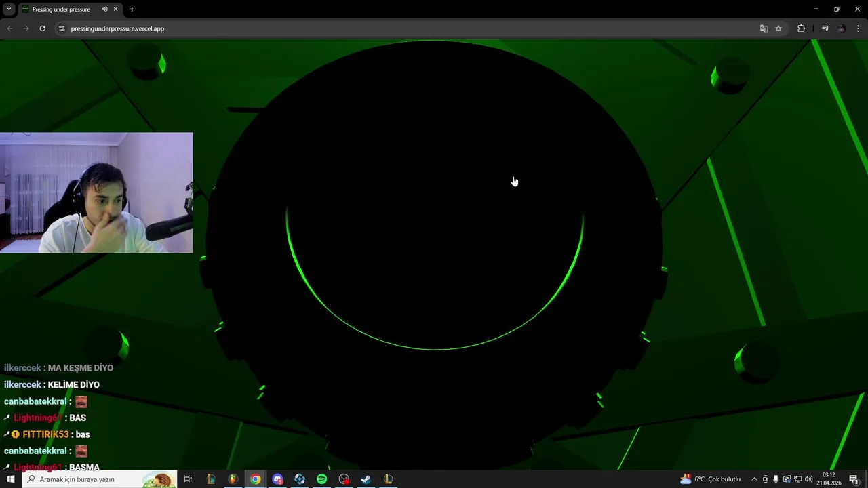Click the forward navigation arrow

[x=26, y=28]
